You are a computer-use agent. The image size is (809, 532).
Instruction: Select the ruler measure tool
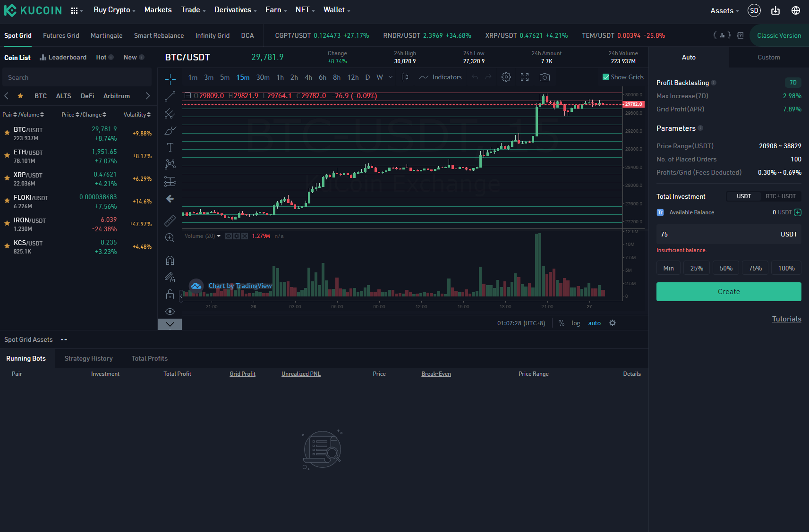pos(170,220)
